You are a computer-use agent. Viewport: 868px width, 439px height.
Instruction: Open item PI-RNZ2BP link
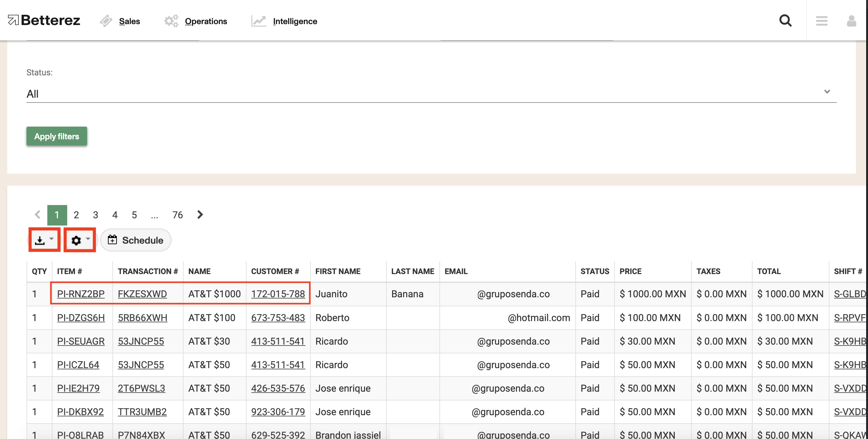tap(81, 294)
